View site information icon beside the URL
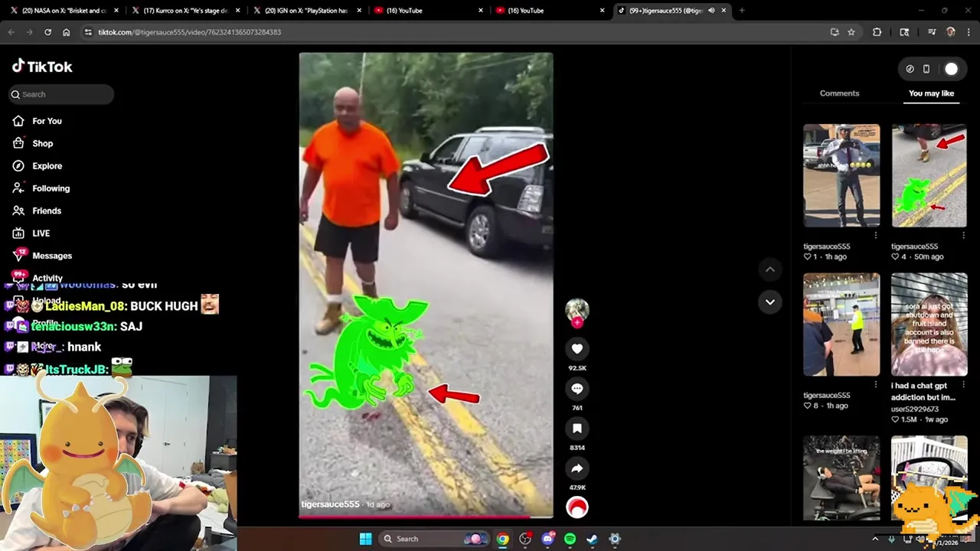This screenshot has width=980, height=551. tap(88, 32)
